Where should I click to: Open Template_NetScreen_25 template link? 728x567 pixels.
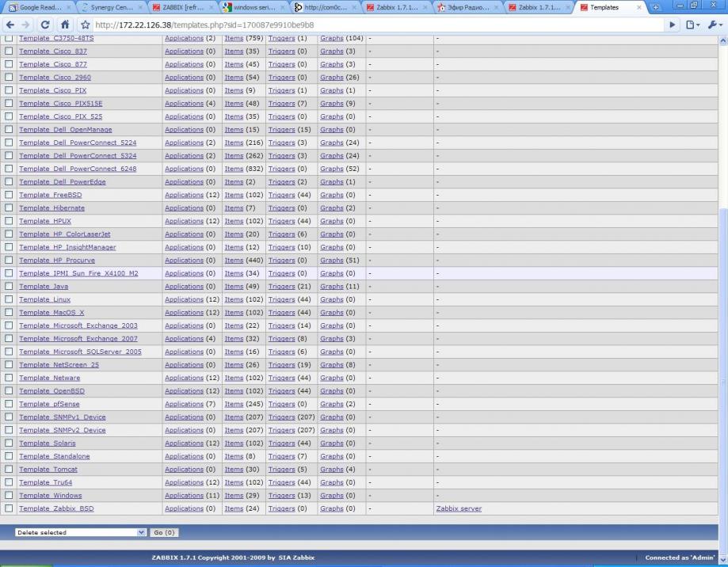[59, 365]
